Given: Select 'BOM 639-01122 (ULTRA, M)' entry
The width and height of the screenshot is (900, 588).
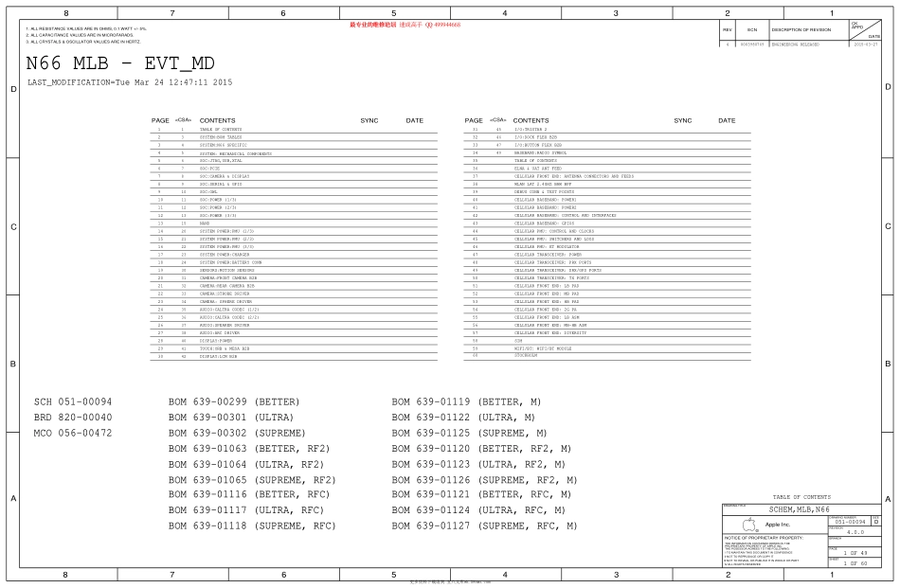Looking at the screenshot, I should 463,417.
